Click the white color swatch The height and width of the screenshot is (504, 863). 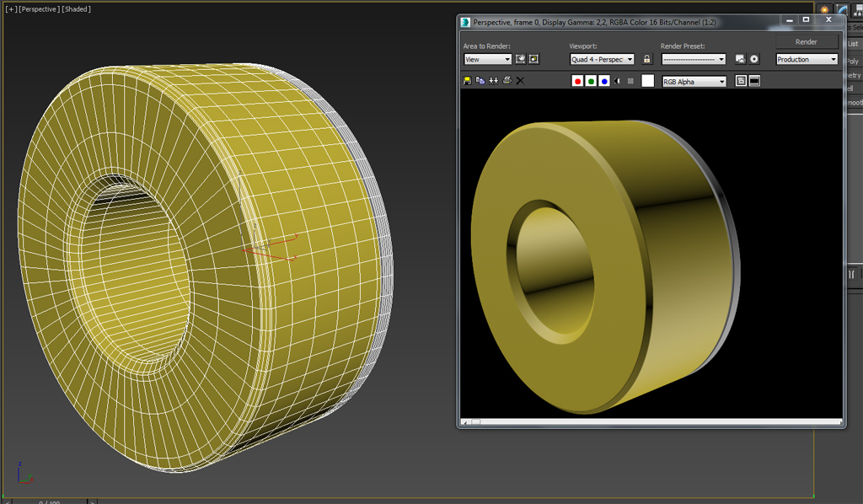coord(648,81)
